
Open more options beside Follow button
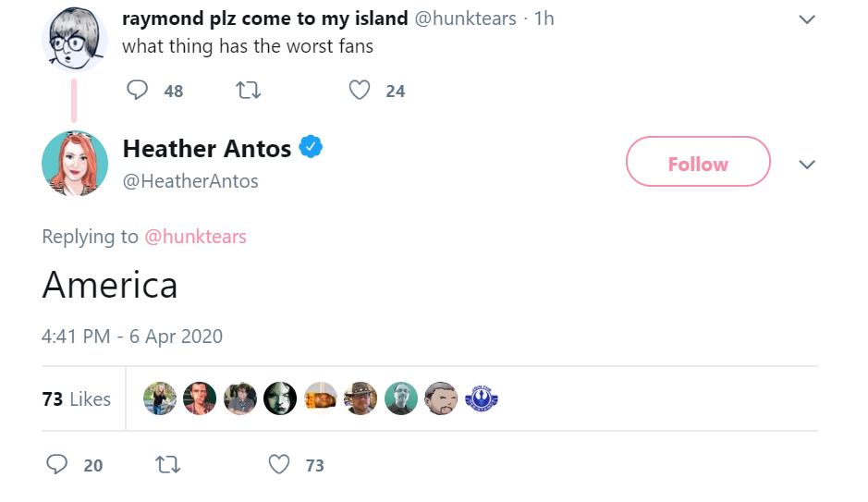[x=807, y=165]
